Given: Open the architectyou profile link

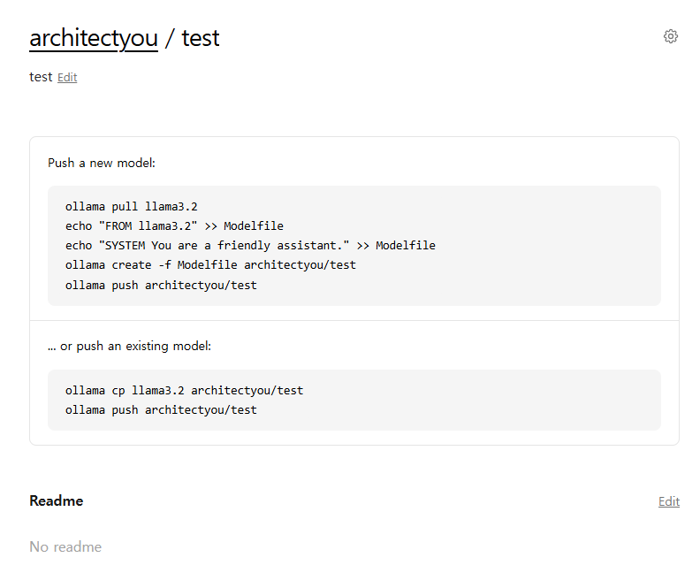Looking at the screenshot, I should (x=94, y=38).
